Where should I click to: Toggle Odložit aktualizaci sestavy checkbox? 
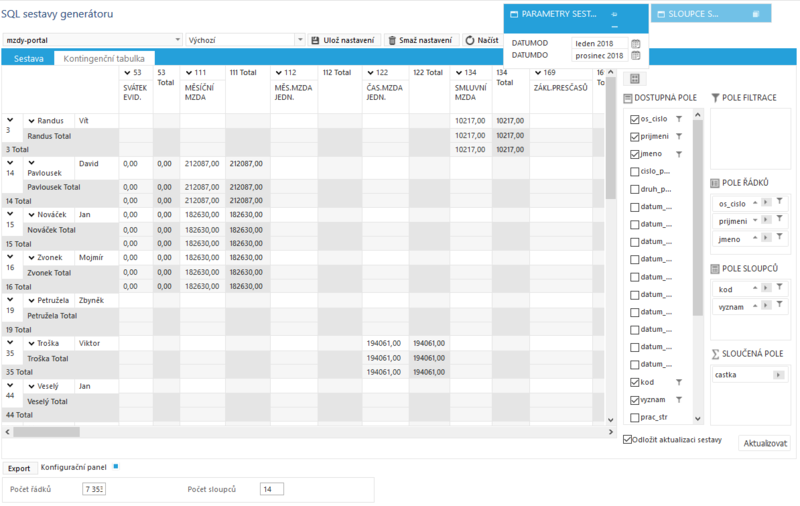pos(628,440)
